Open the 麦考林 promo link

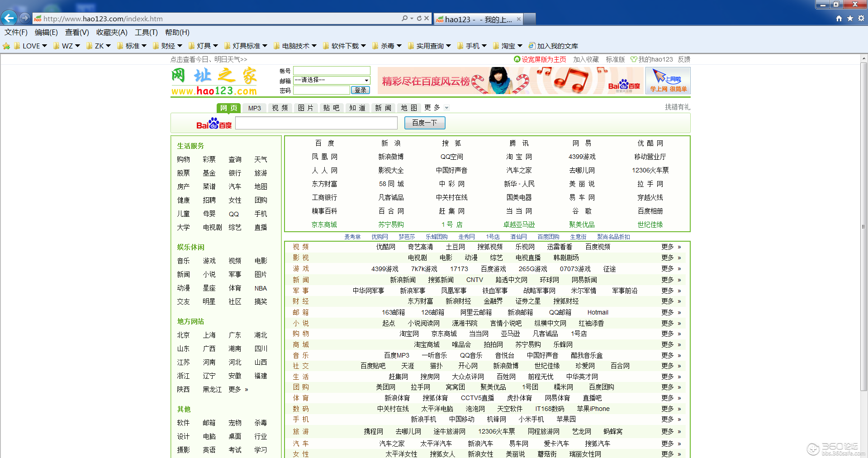point(352,237)
